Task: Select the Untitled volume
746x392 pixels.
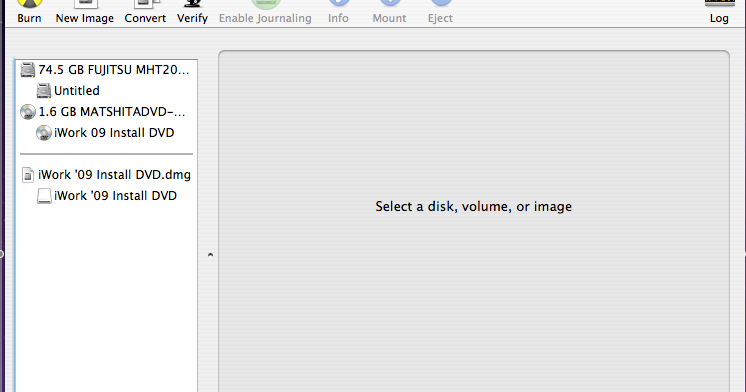Action: (107, 90)
